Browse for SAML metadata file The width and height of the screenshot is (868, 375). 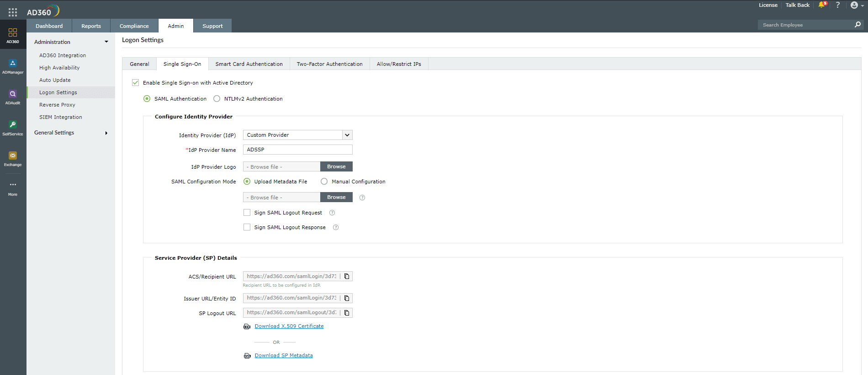[336, 197]
